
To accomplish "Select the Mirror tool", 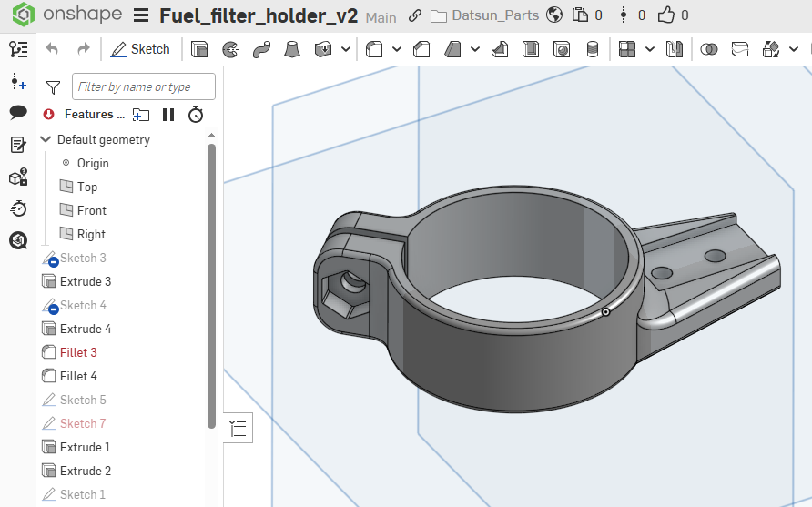I will 675,49.
